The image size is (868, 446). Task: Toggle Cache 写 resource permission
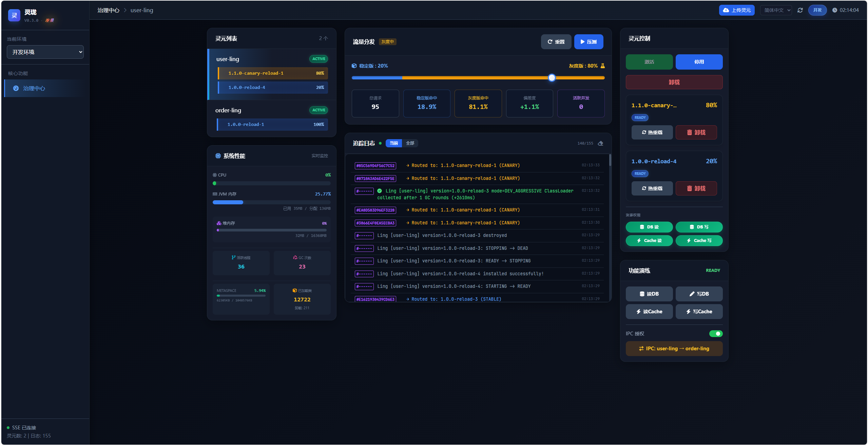point(699,241)
